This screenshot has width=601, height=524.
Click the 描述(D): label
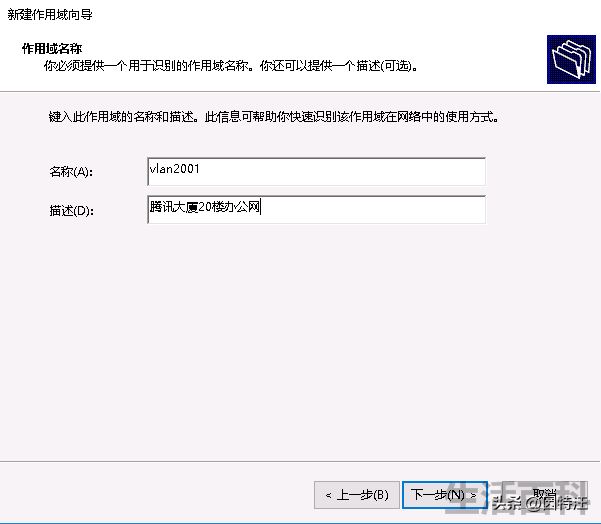pyautogui.click(x=72, y=210)
